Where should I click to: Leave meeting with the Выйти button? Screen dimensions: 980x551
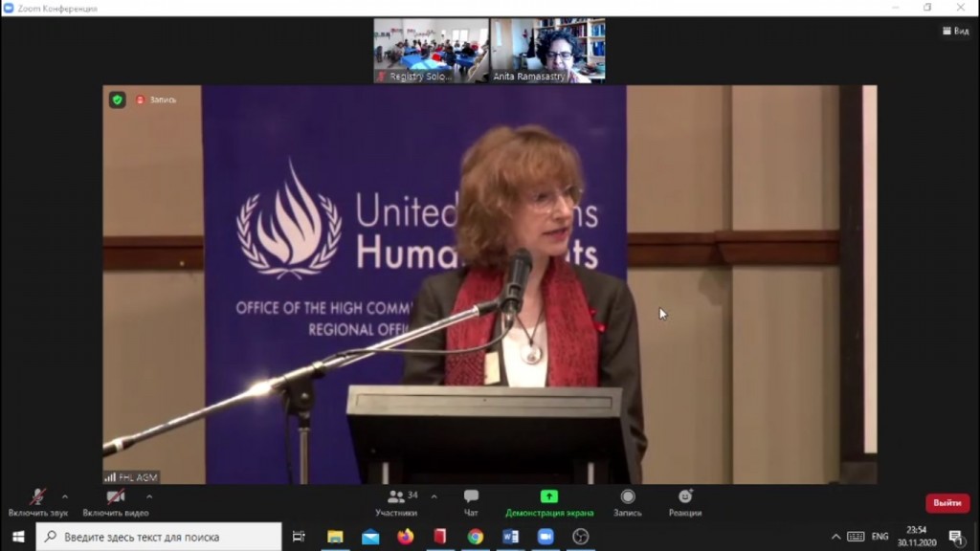[947, 503]
